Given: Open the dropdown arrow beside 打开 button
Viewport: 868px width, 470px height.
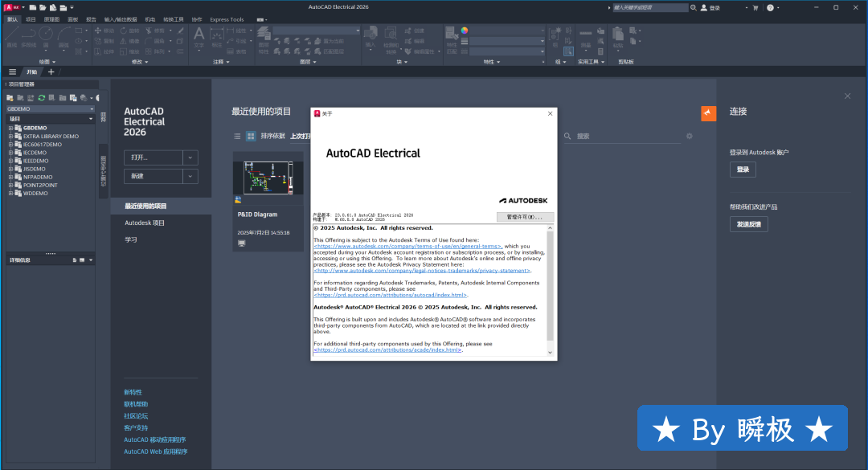Looking at the screenshot, I should [190, 157].
